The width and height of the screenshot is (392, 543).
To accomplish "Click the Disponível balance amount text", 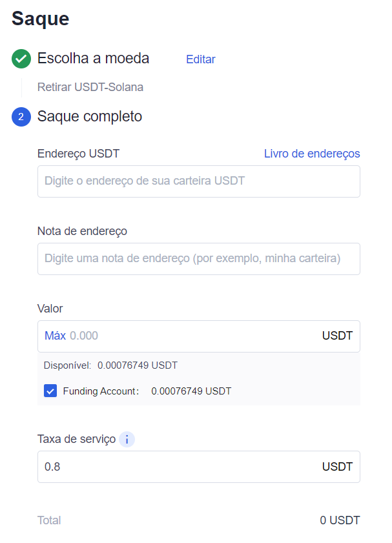I will click(137, 365).
